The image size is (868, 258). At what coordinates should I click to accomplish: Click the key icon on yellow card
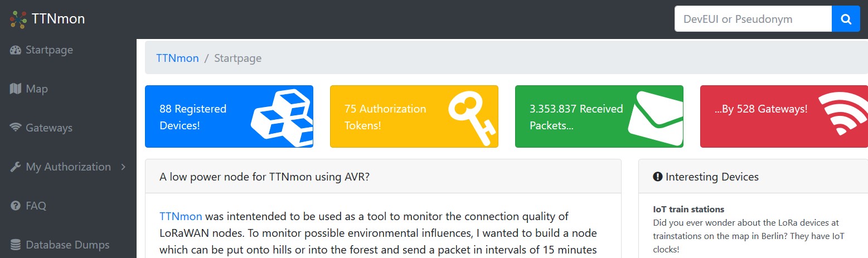tap(471, 119)
